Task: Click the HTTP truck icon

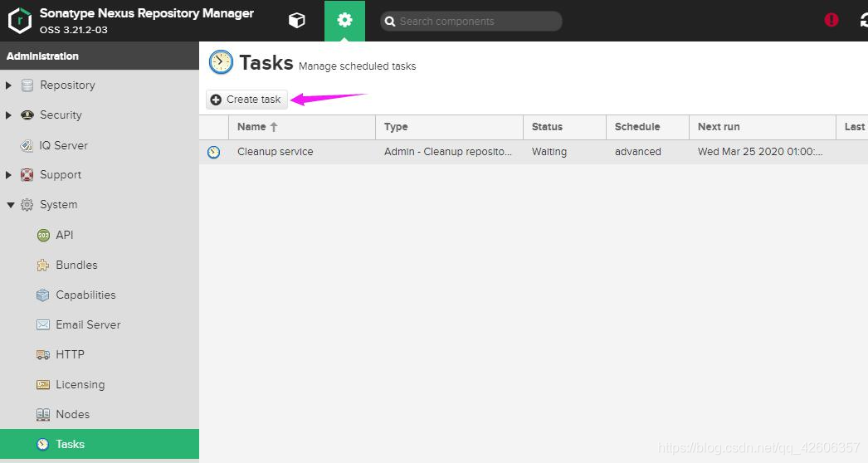Action: click(42, 354)
